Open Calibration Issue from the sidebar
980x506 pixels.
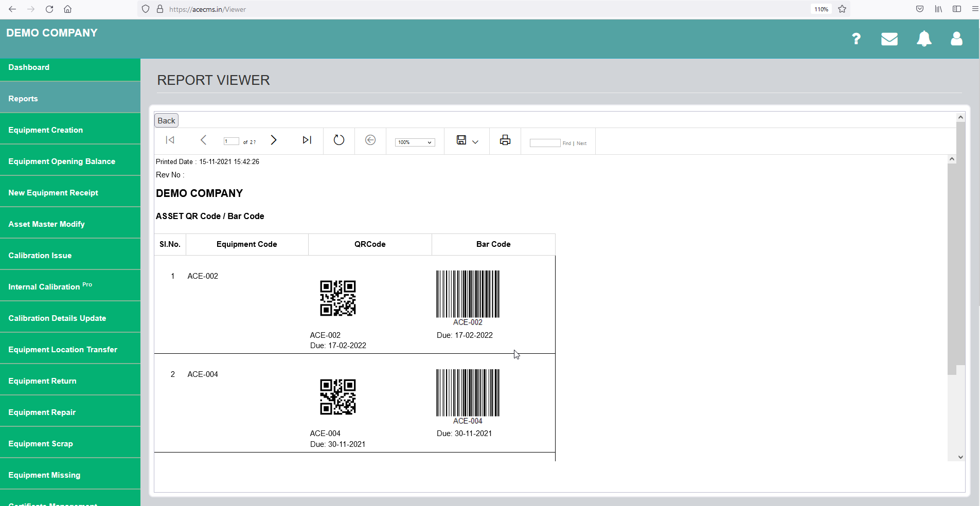[x=40, y=255]
